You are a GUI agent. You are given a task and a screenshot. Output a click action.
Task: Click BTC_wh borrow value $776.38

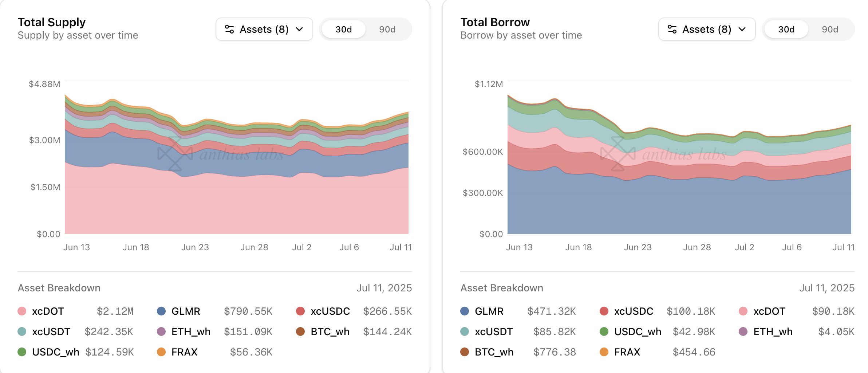(x=555, y=352)
